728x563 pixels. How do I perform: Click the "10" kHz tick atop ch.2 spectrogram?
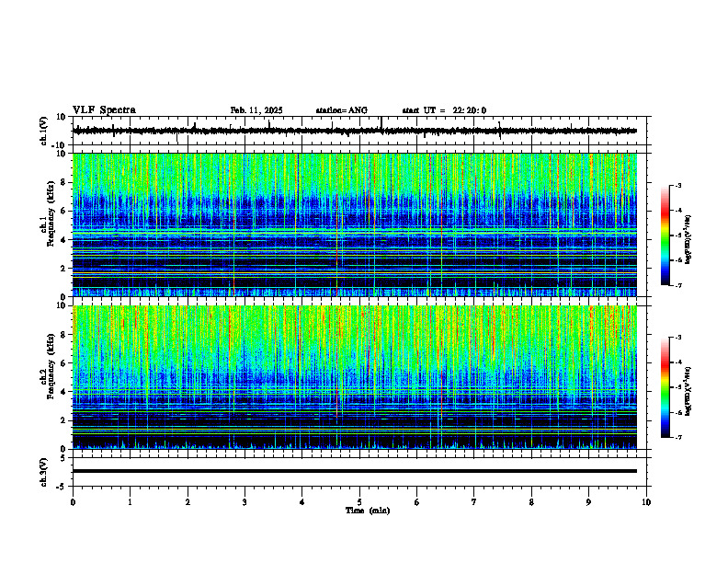63,305
